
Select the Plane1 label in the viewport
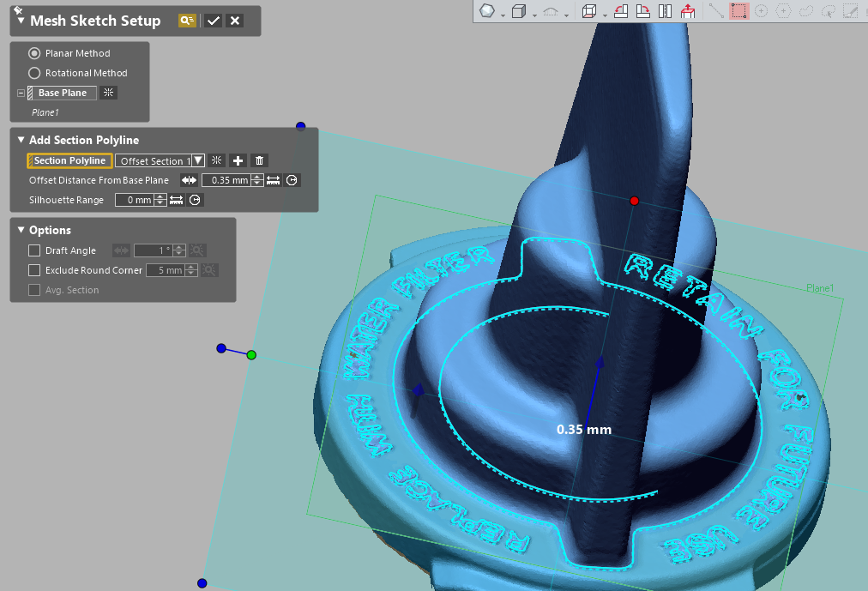point(818,288)
